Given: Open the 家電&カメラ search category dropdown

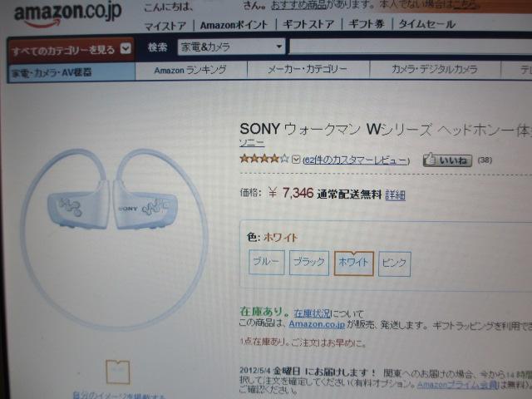Looking at the screenshot, I should 231,47.
